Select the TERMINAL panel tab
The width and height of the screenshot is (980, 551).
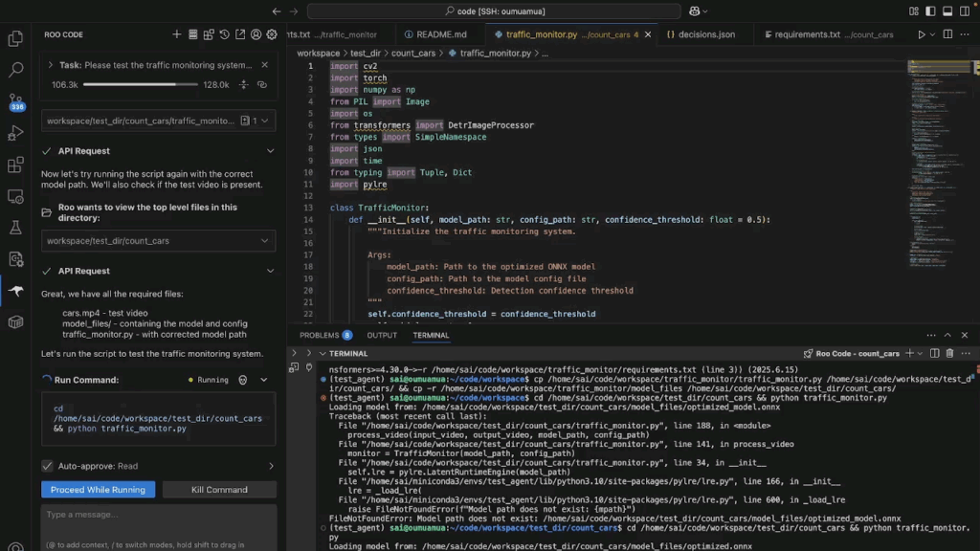coord(431,336)
